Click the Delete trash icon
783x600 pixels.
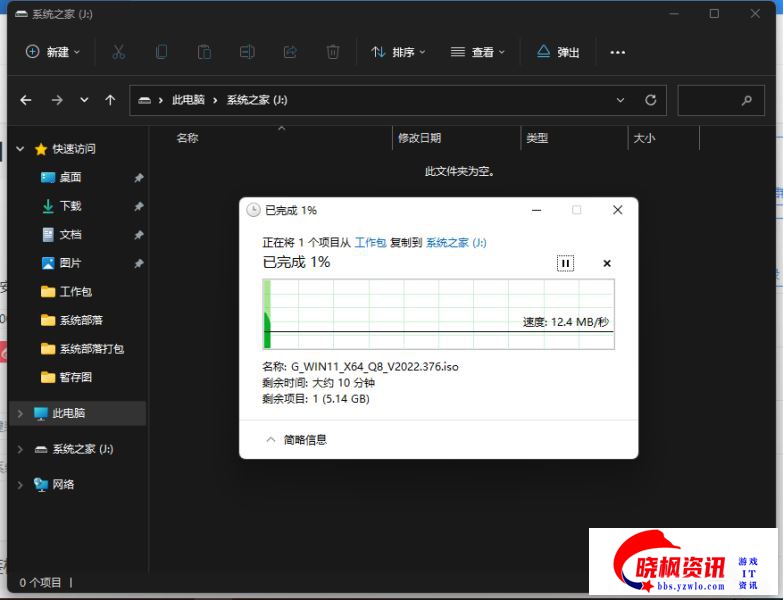click(x=333, y=52)
